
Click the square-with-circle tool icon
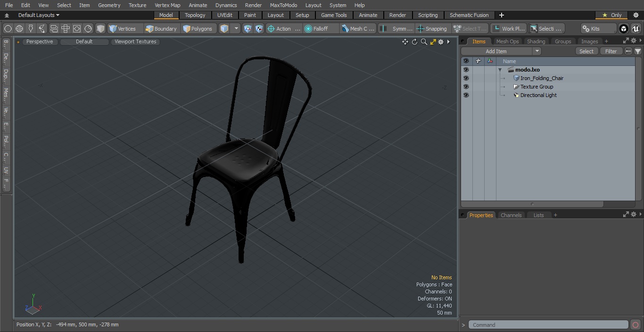tap(77, 29)
